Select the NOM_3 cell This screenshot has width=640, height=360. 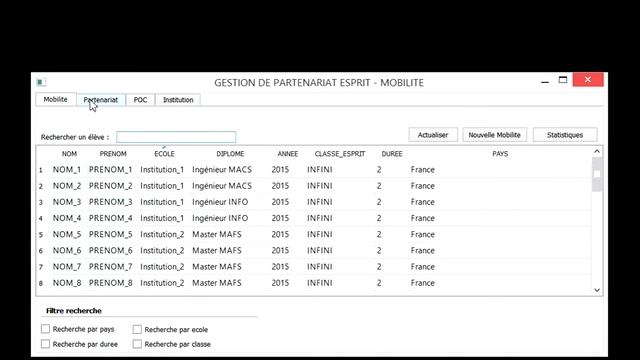pyautogui.click(x=67, y=202)
